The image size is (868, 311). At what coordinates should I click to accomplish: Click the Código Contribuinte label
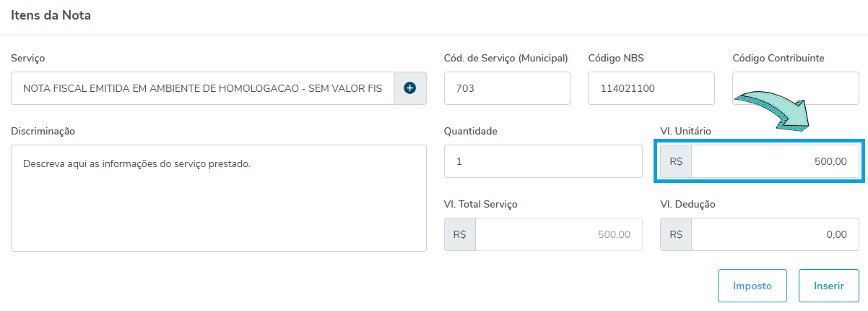point(778,58)
